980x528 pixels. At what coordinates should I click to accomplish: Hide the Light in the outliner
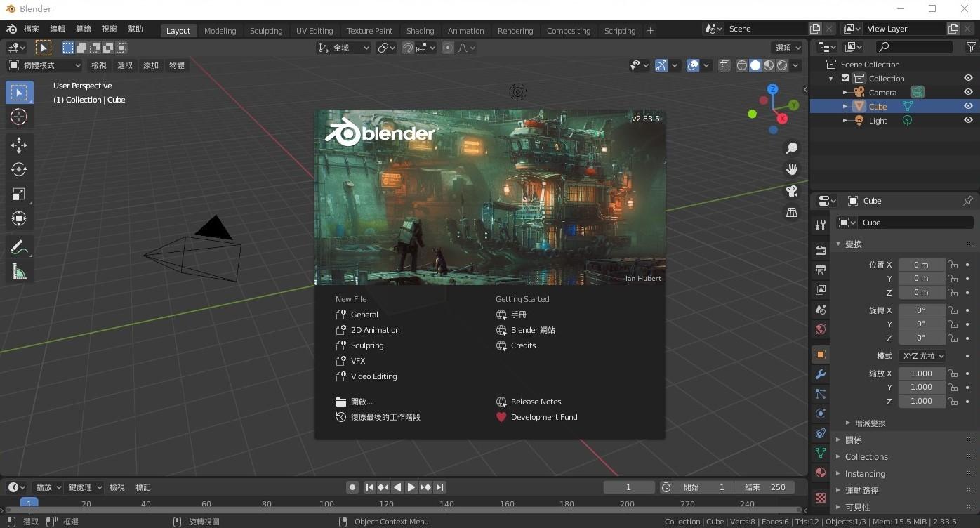pos(968,120)
